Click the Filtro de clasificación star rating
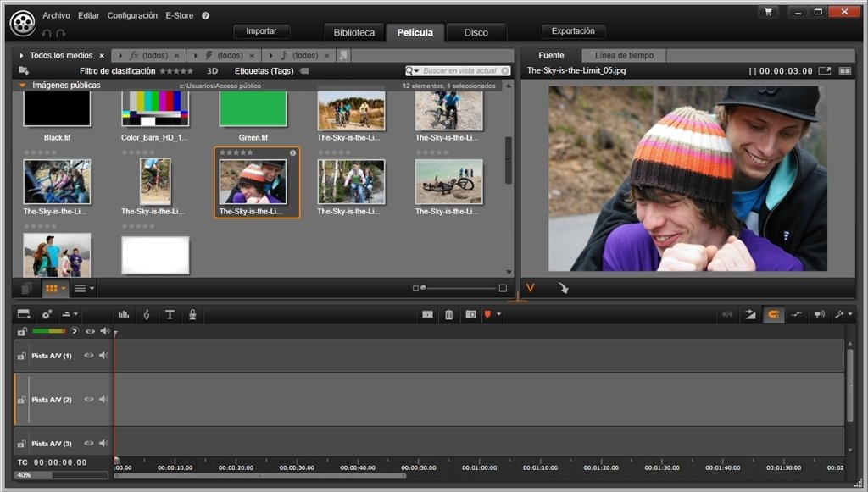The width and height of the screenshot is (868, 492). pos(176,71)
